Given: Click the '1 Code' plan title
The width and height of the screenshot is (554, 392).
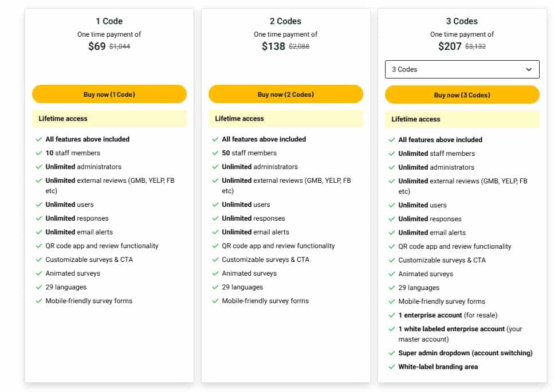Looking at the screenshot, I should click(x=109, y=21).
